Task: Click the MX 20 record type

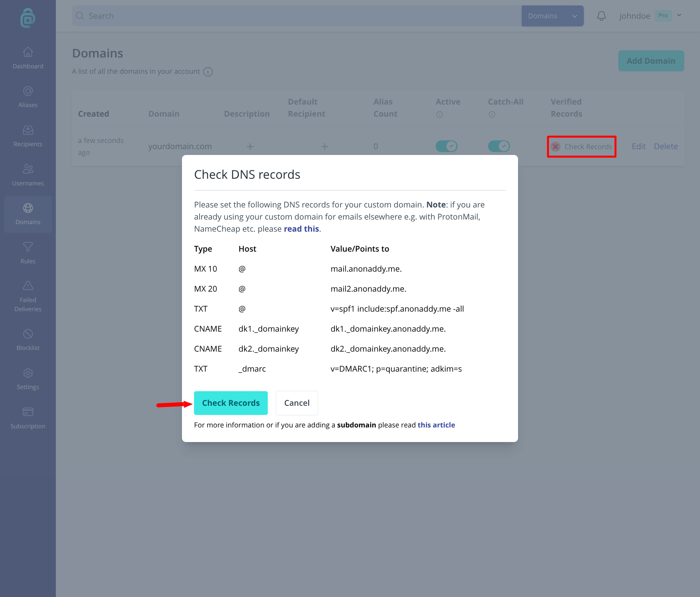Action: coord(205,289)
